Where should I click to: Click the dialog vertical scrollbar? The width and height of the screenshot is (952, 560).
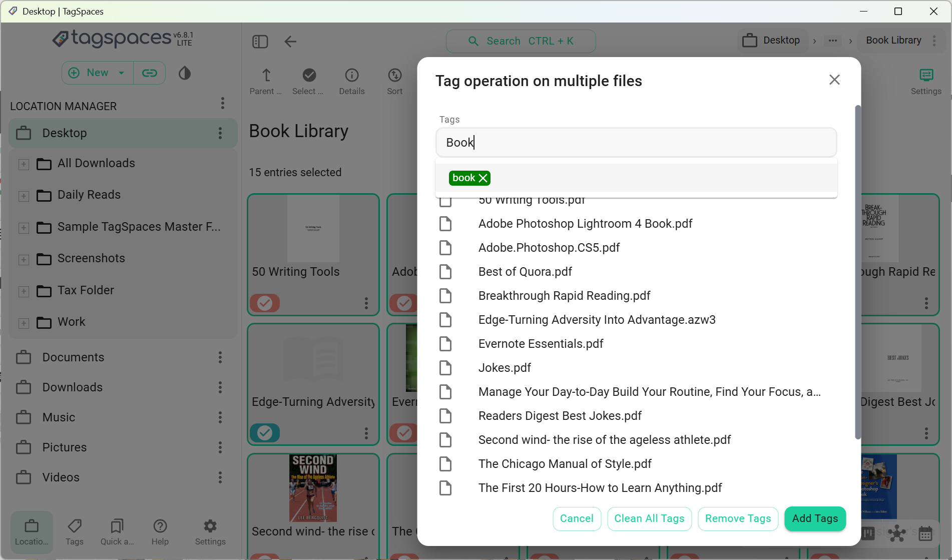click(x=857, y=273)
